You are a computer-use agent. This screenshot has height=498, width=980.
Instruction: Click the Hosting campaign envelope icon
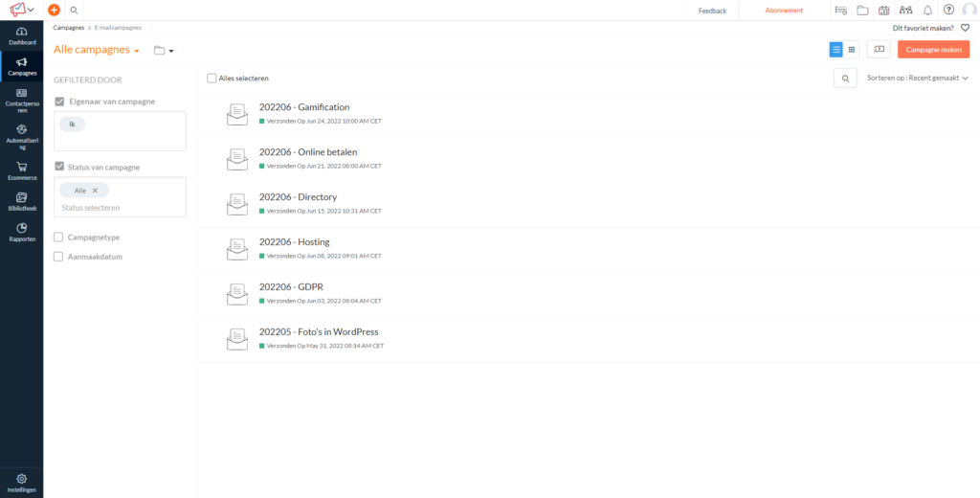point(237,250)
